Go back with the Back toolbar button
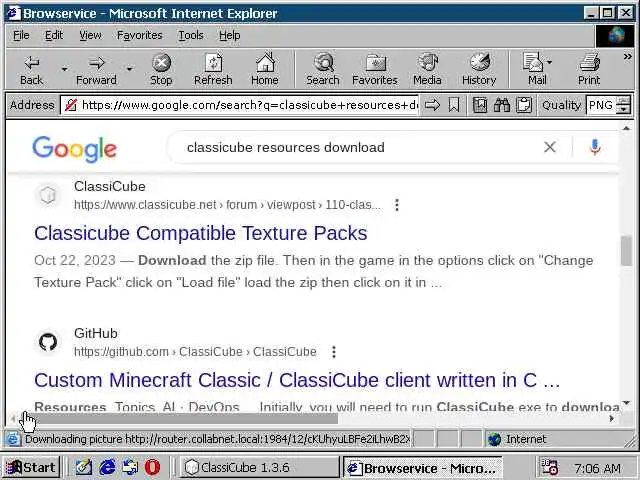 click(31, 70)
